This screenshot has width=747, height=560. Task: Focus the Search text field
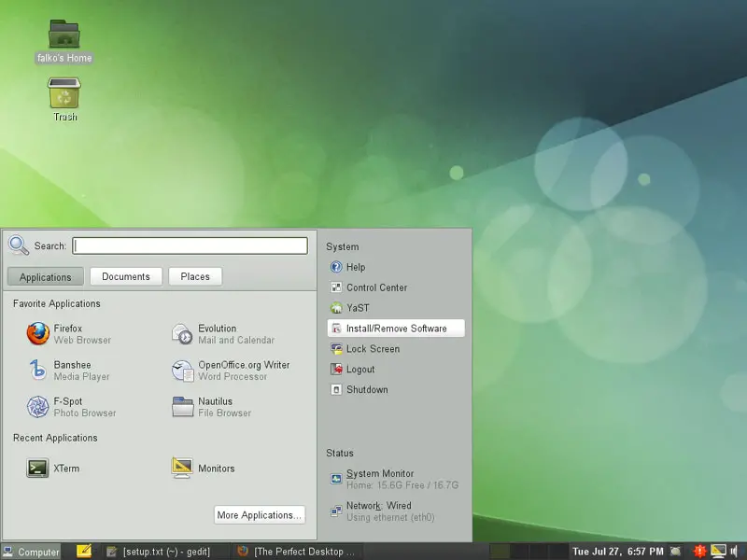point(190,245)
